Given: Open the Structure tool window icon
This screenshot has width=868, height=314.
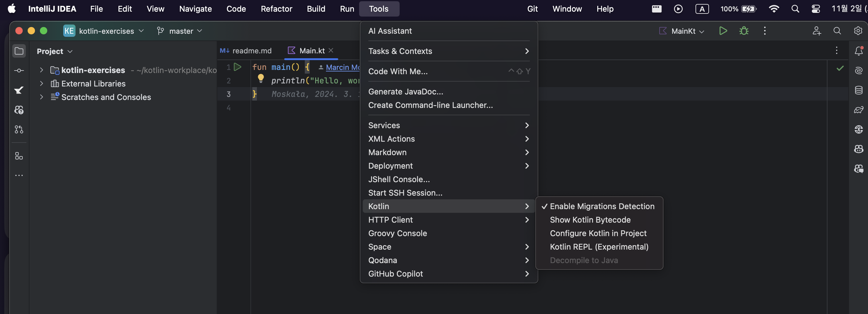Looking at the screenshot, I should (x=19, y=156).
